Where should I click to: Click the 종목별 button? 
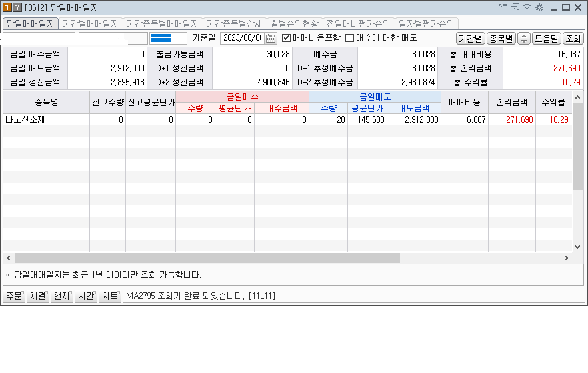point(501,39)
